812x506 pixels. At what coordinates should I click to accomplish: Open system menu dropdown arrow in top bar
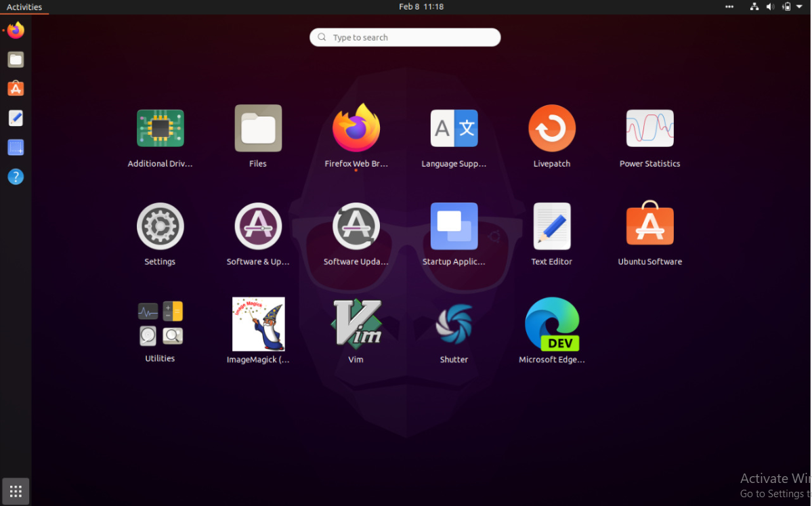tap(799, 7)
